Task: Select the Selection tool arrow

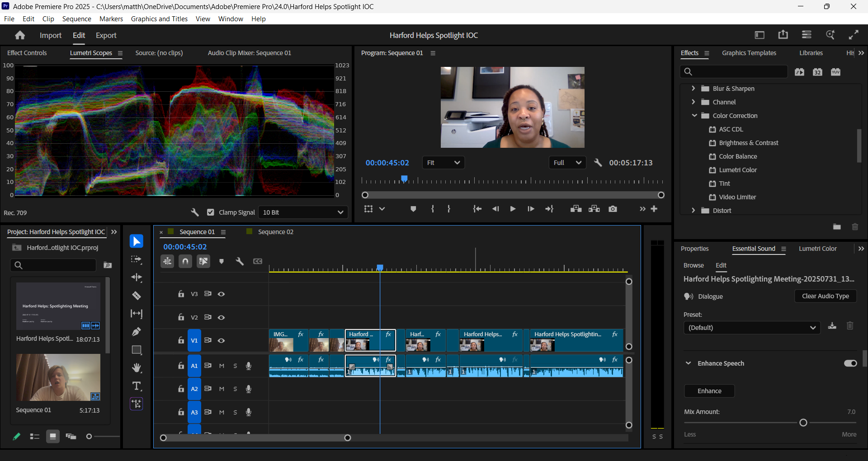Action: (x=136, y=241)
